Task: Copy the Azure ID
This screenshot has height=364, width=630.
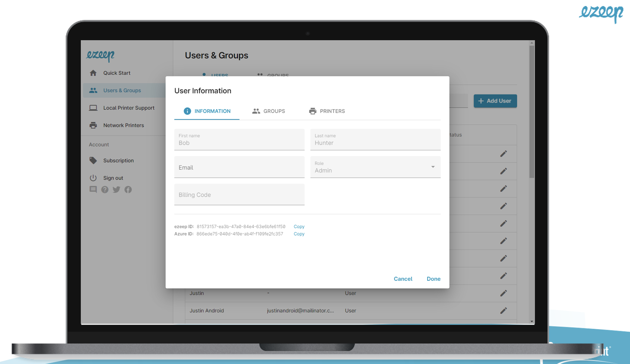Action: click(299, 234)
